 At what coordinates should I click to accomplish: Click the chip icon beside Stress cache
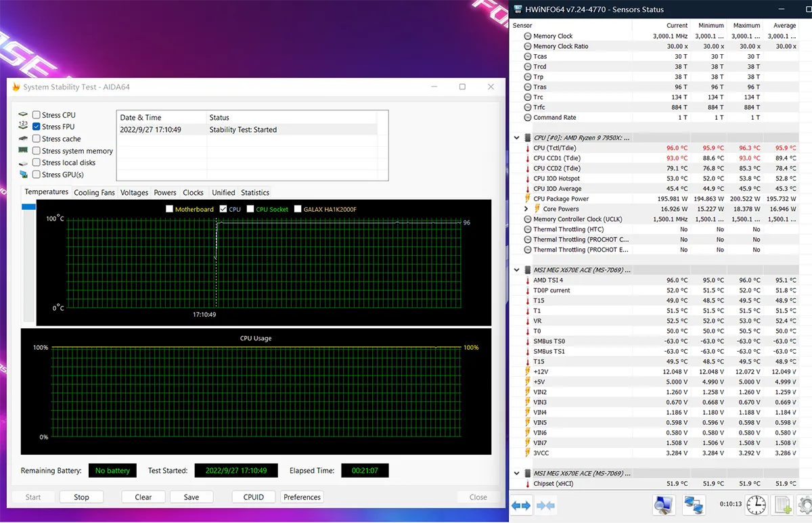24,139
